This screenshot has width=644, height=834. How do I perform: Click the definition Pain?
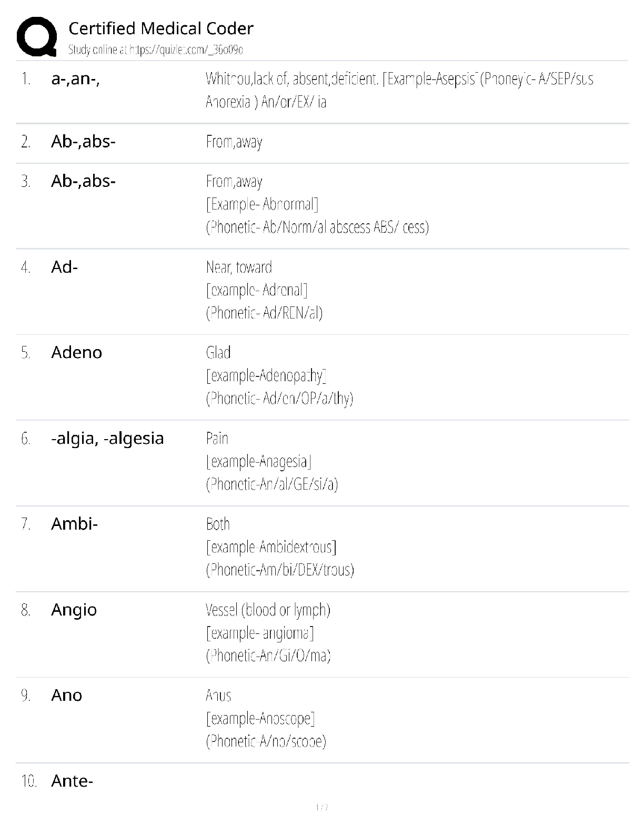pyautogui.click(x=217, y=438)
